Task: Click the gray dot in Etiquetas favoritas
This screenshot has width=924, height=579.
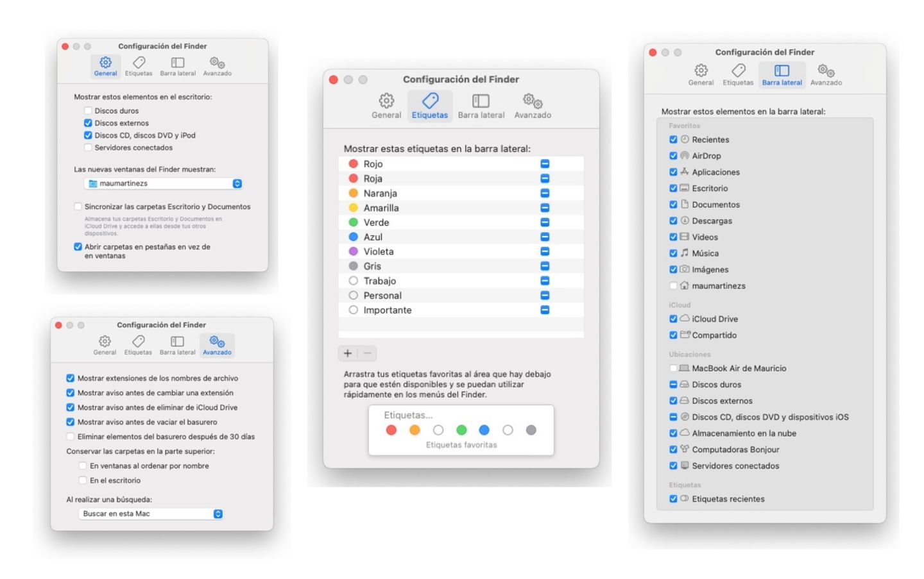Action: 531,430
